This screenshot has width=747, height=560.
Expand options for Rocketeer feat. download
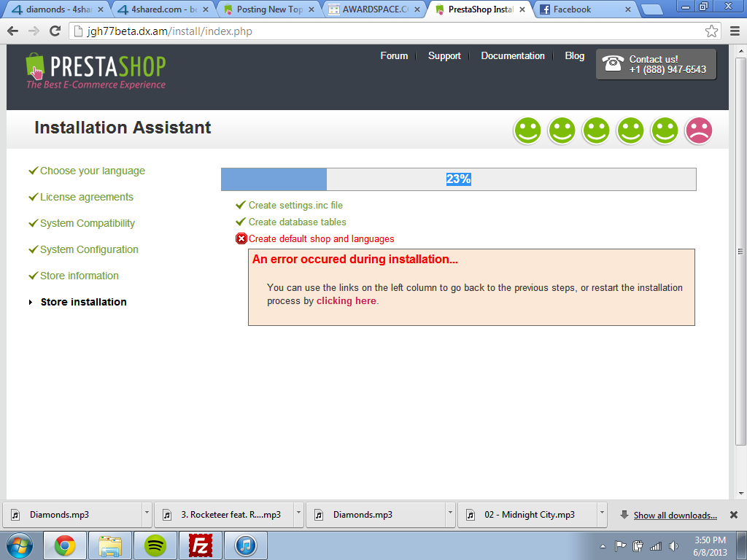click(x=298, y=514)
